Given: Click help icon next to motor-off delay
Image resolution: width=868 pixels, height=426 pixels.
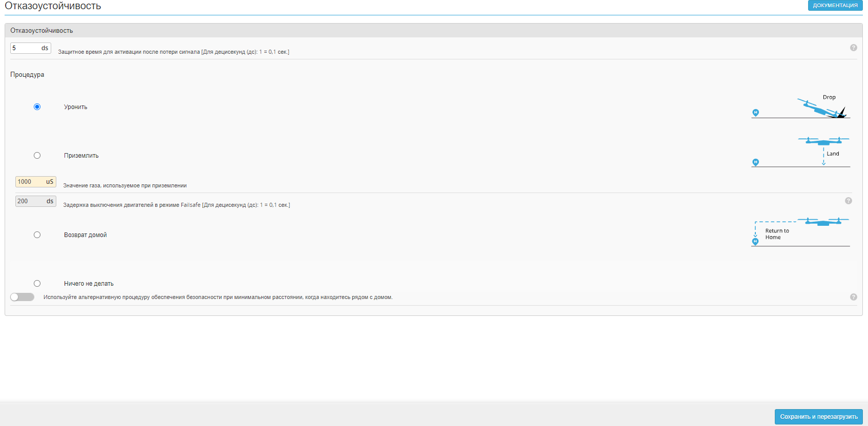Looking at the screenshot, I should click(x=848, y=201).
